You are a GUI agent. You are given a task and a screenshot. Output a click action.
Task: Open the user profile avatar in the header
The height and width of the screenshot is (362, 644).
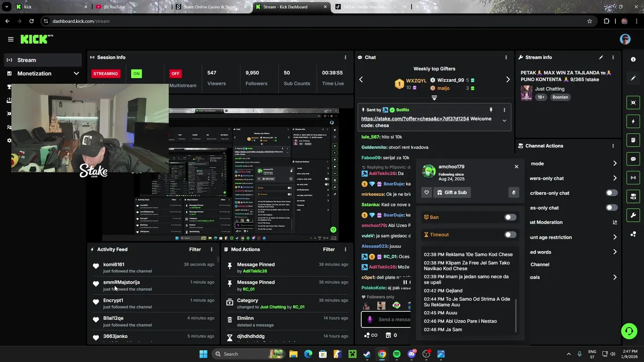click(x=625, y=39)
